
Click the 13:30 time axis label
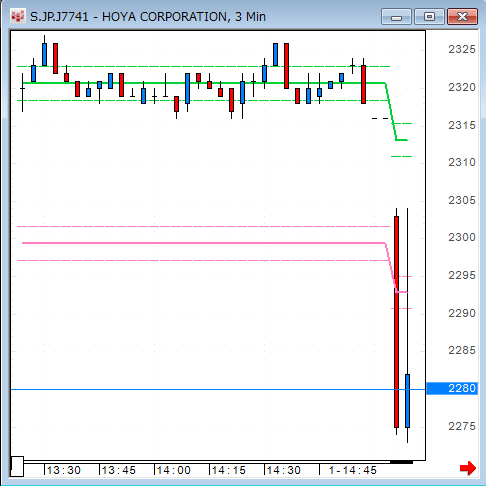pos(63,470)
